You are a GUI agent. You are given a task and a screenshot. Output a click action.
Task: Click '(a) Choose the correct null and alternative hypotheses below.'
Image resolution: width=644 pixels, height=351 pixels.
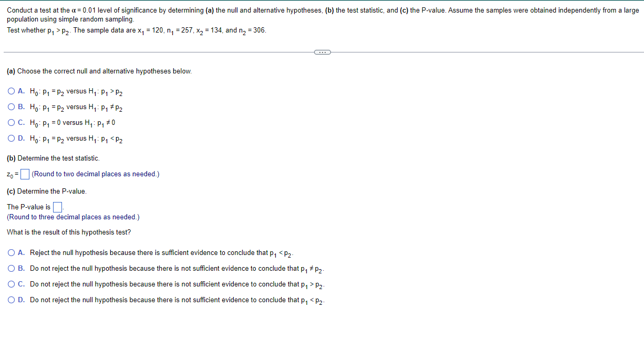point(99,71)
